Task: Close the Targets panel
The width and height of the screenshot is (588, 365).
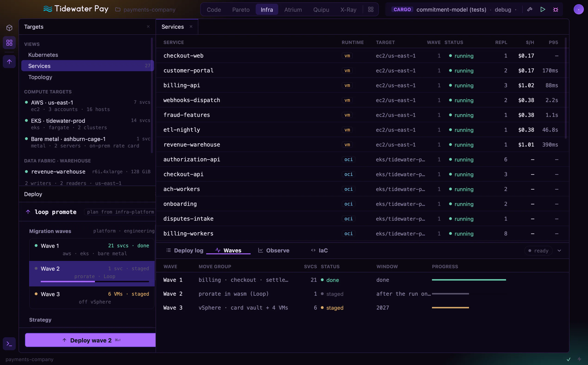Action: [148, 27]
